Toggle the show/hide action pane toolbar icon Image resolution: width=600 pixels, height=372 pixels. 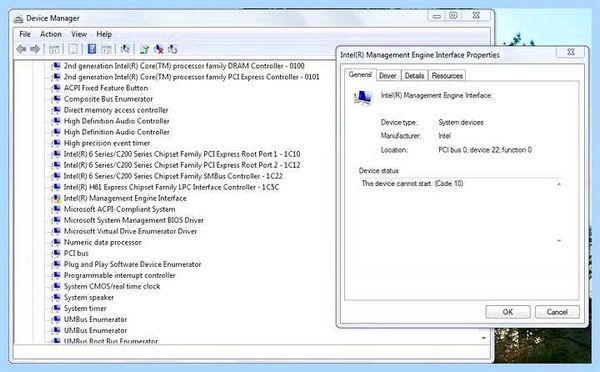click(106, 49)
